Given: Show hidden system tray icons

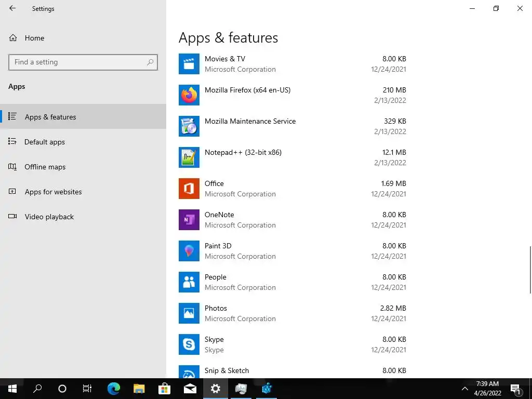Looking at the screenshot, I should (465, 389).
